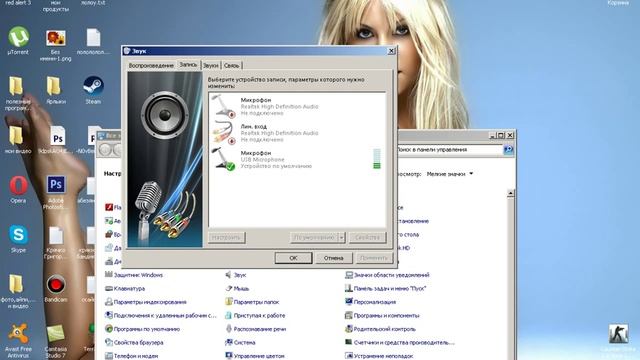Click the По умолчанию button
Image resolution: width=640 pixels, height=360 pixels.
pyautogui.click(x=314, y=237)
